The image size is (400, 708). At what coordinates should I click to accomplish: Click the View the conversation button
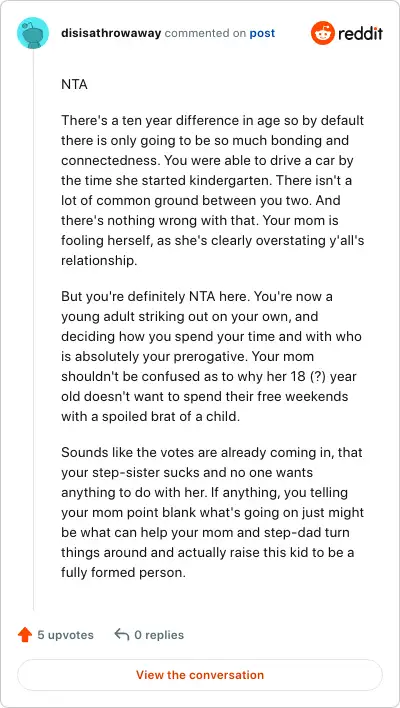tap(200, 675)
